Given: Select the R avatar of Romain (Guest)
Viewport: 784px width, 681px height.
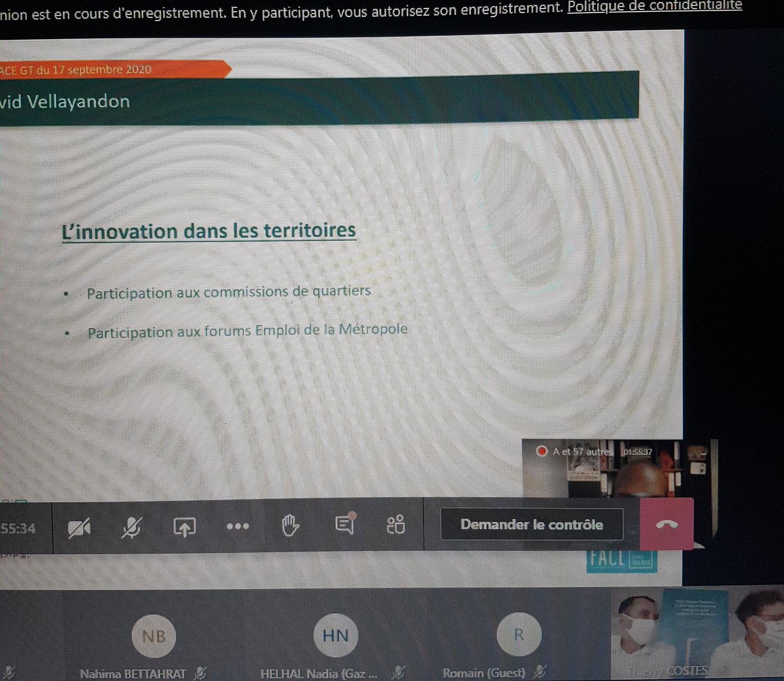Looking at the screenshot, I should coord(519,635).
